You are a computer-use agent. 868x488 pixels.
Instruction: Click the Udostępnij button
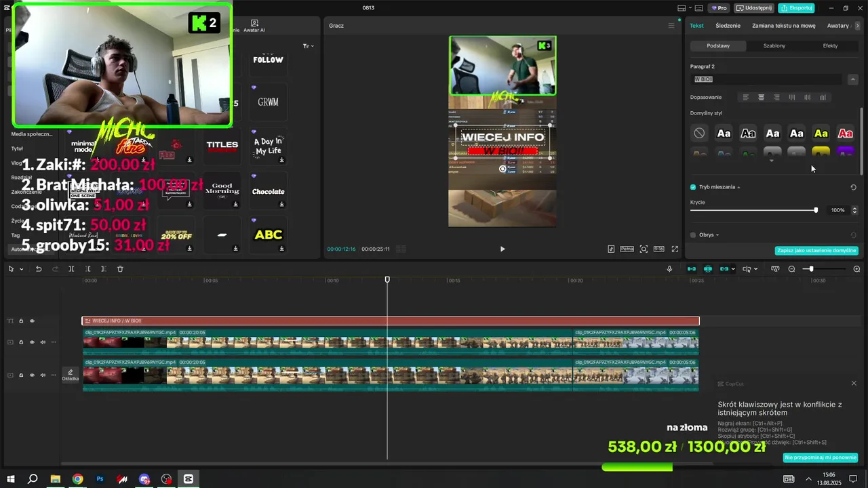point(754,8)
